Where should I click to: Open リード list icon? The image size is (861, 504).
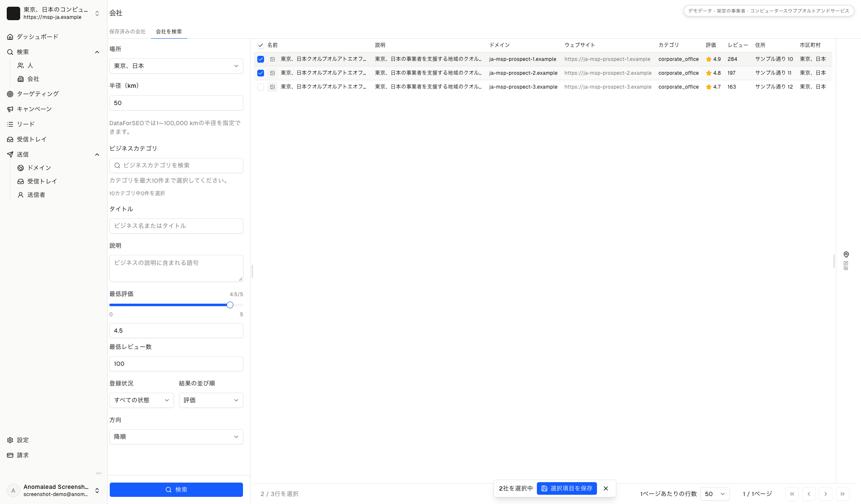(x=10, y=124)
